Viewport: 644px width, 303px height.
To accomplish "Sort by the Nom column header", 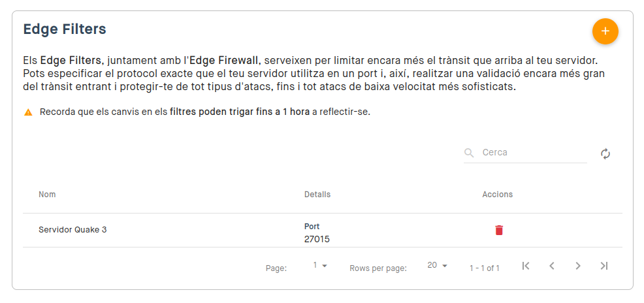I will coord(47,194).
